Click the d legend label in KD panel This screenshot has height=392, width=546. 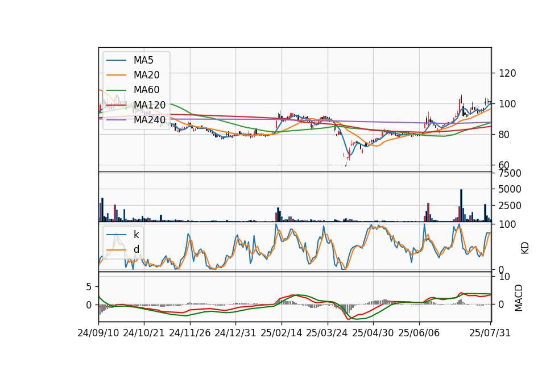click(x=136, y=249)
